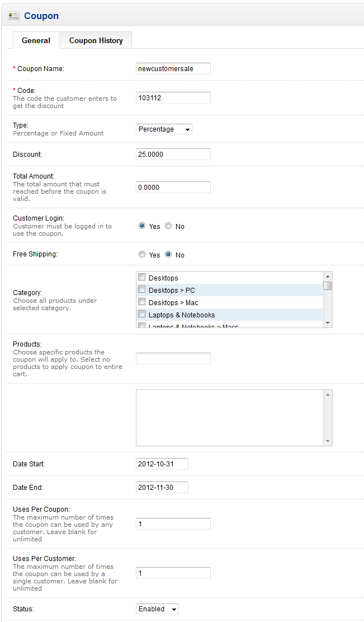Viewport: 364px width, 622px height.
Task: Click the Products autocomplete input field
Action: click(173, 358)
